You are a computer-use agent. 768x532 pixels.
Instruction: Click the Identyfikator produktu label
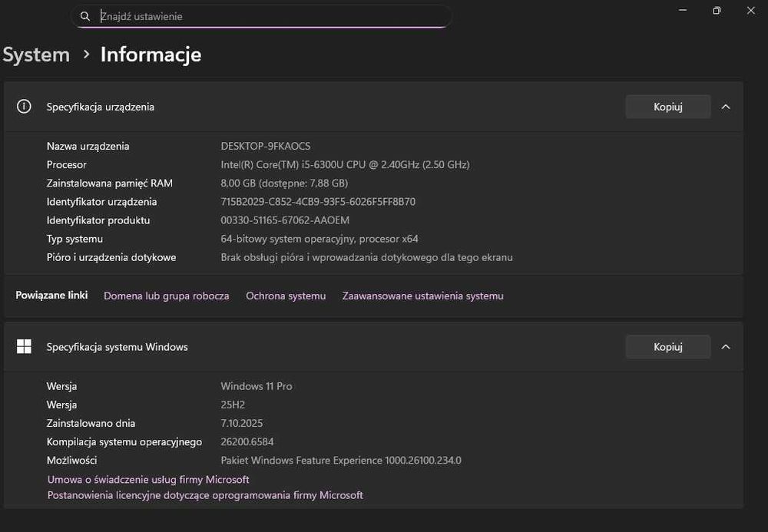click(98, 220)
